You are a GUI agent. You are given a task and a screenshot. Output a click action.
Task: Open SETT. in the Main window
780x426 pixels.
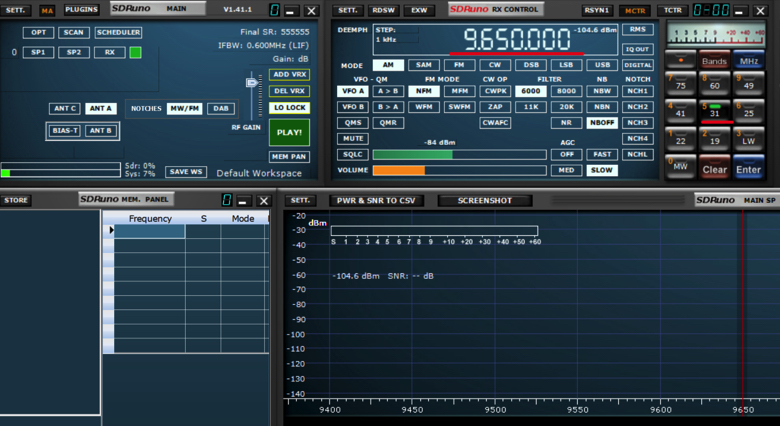click(x=15, y=10)
